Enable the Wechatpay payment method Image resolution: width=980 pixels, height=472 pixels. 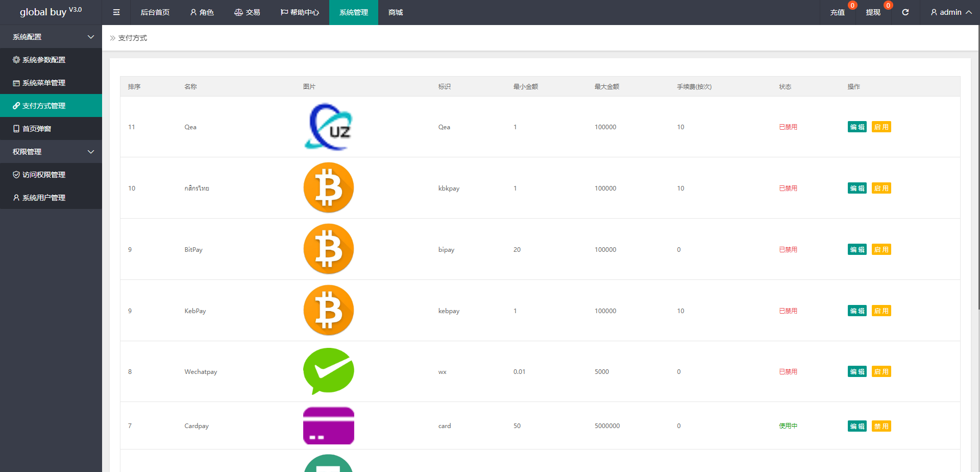coord(881,371)
